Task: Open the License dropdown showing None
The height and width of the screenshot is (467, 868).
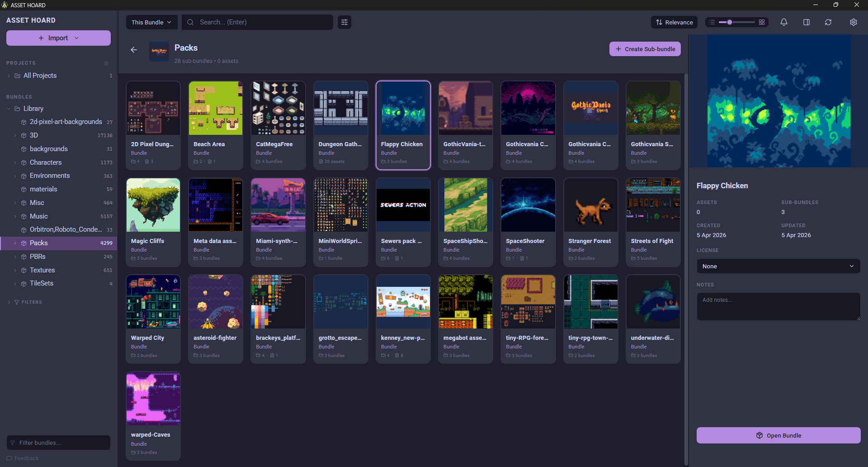Action: [x=778, y=266]
